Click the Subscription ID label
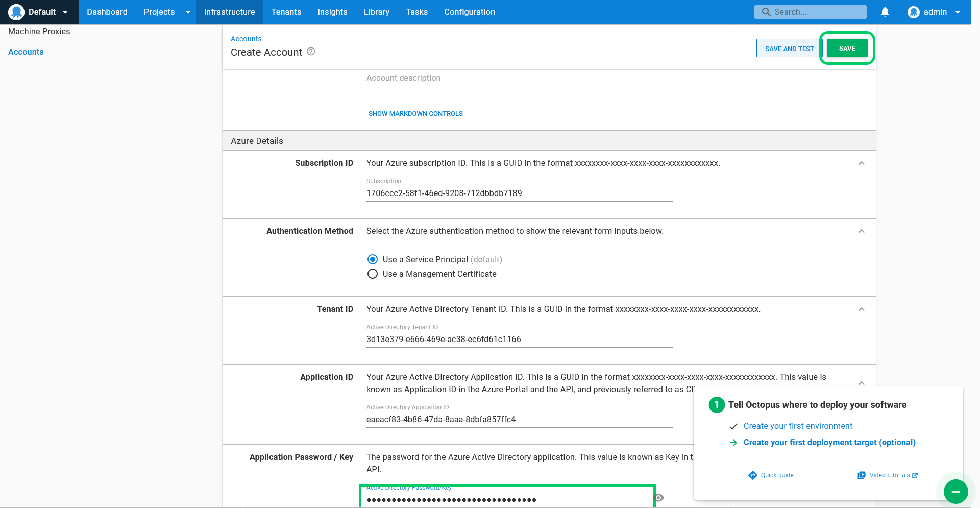980x508 pixels. [324, 163]
